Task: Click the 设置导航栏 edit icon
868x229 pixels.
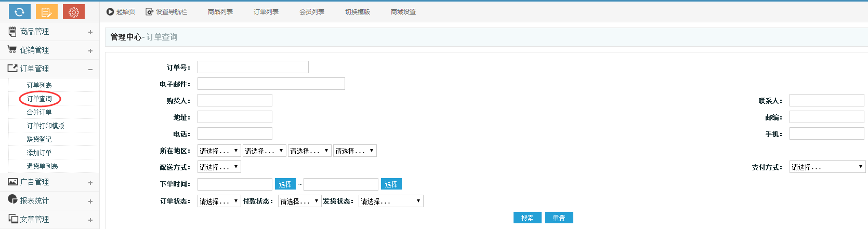Action: [x=150, y=11]
